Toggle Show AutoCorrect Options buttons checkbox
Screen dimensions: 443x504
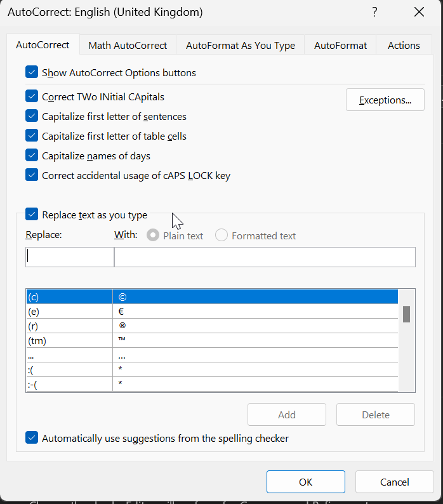(x=32, y=72)
